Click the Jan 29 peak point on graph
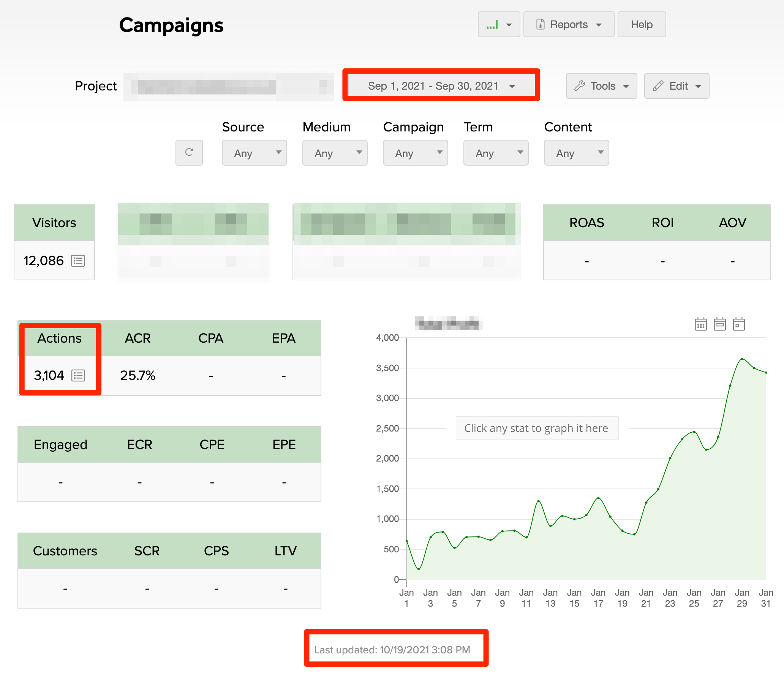Image resolution: width=784 pixels, height=683 pixels. click(x=742, y=359)
